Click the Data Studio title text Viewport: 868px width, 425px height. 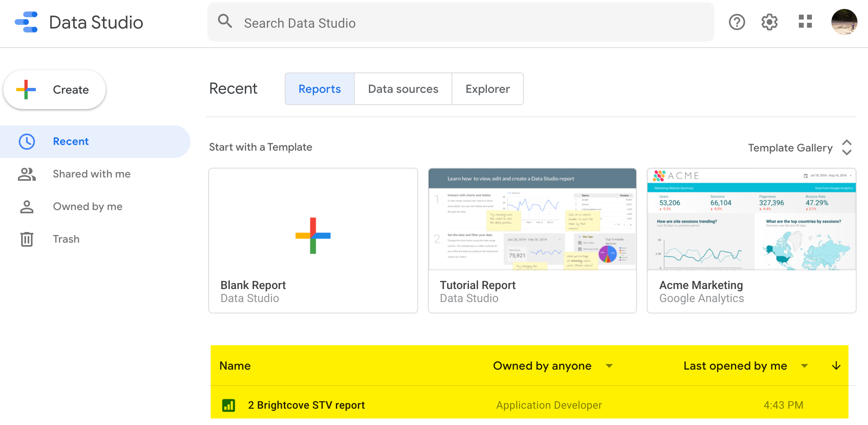pos(96,22)
